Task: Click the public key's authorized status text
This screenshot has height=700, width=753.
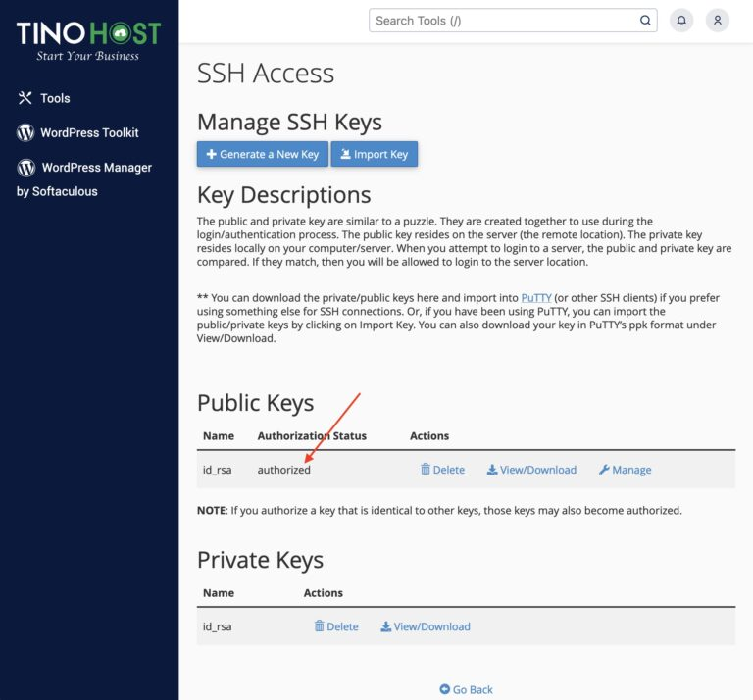Action: [x=283, y=470]
